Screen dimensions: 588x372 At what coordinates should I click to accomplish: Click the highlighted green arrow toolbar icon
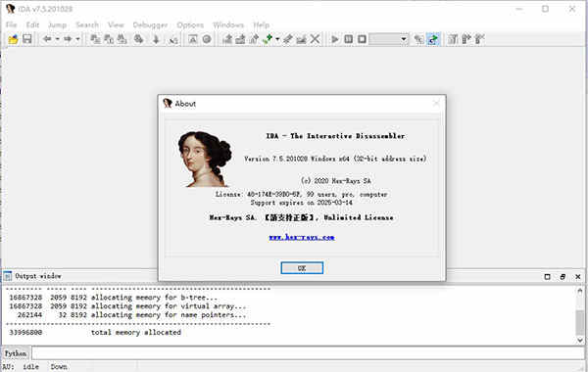click(x=433, y=39)
